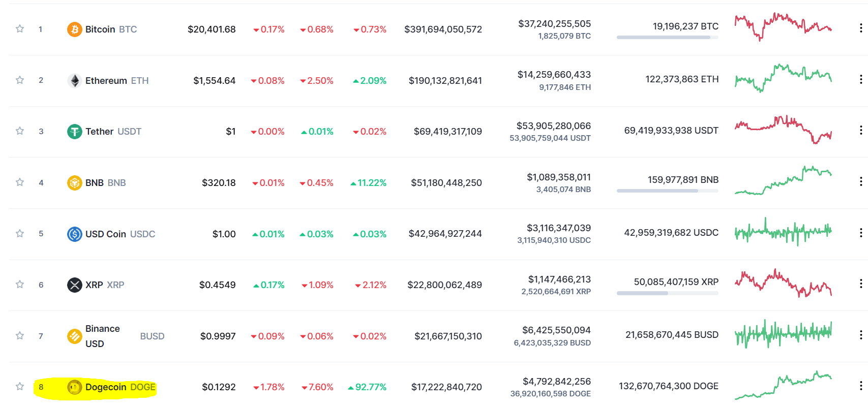This screenshot has height=407, width=868.
Task: Expand Tether row three-dot menu
Action: [x=860, y=130]
